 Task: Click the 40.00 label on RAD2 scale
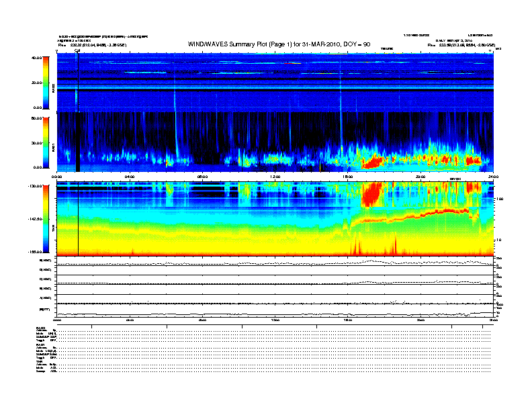pyautogui.click(x=37, y=58)
